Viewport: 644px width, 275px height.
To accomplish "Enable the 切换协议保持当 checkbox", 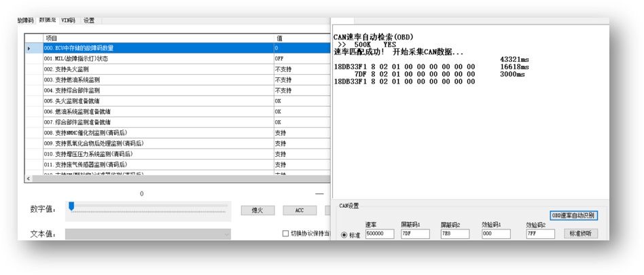I will click(x=286, y=234).
